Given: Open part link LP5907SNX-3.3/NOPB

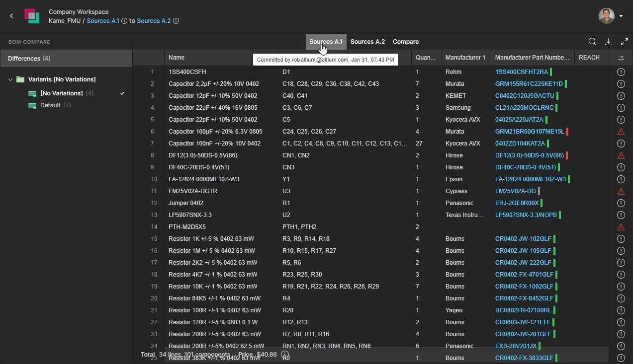Looking at the screenshot, I should [x=526, y=215].
